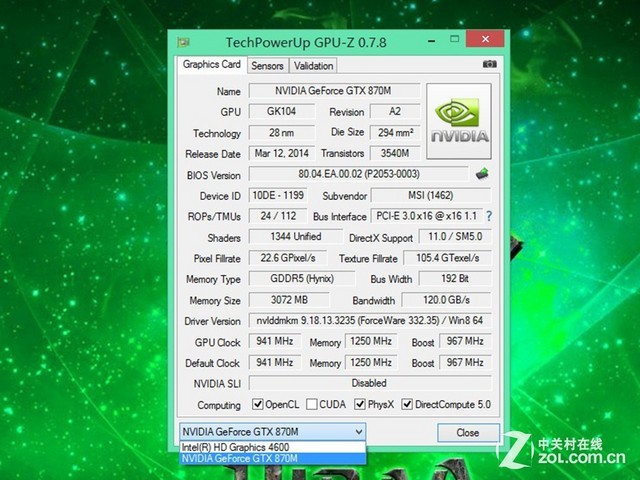Click the Close button
The image size is (640, 480).
pyautogui.click(x=468, y=433)
